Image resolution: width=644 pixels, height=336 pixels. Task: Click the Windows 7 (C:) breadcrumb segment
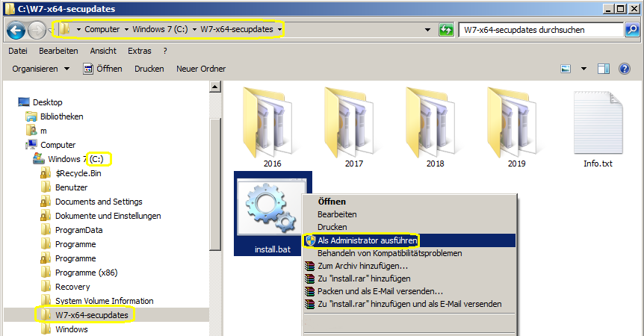coord(160,30)
